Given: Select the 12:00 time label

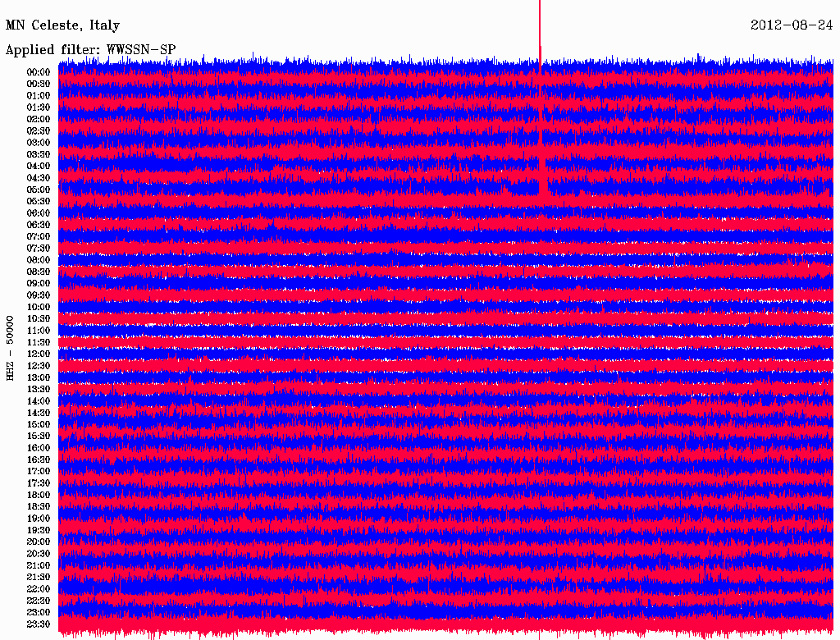Looking at the screenshot, I should click(39, 354).
